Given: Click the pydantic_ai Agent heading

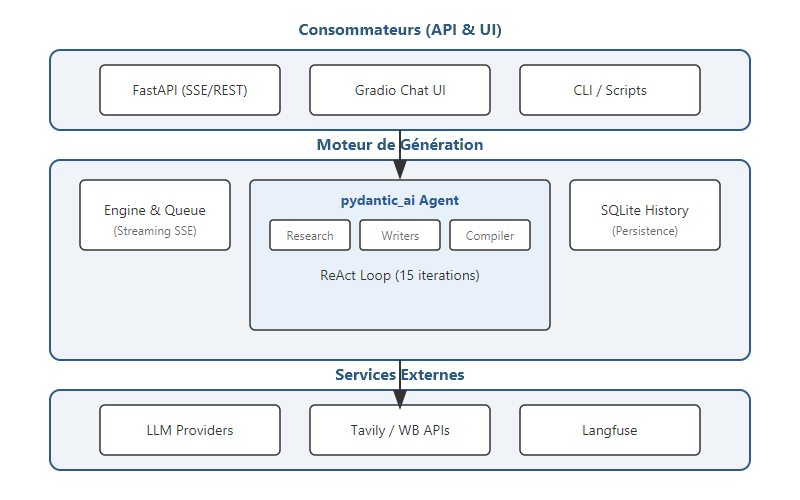Looking at the screenshot, I should [400, 200].
